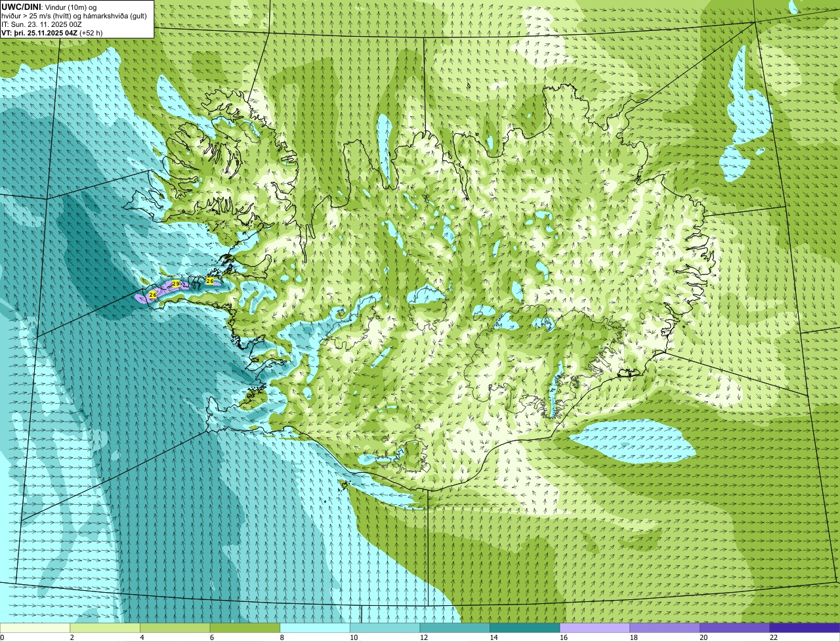Click the darkest purple legend segment above 22
The image size is (840, 642).
pos(805,628)
